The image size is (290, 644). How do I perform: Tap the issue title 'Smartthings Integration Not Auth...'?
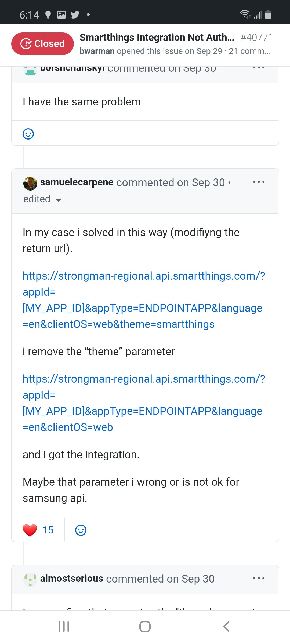(x=157, y=37)
